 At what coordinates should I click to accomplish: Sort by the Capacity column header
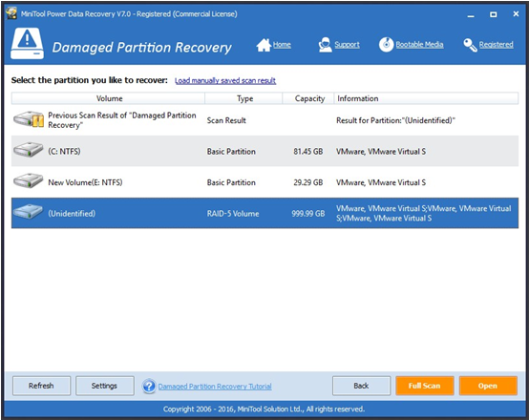click(x=308, y=98)
